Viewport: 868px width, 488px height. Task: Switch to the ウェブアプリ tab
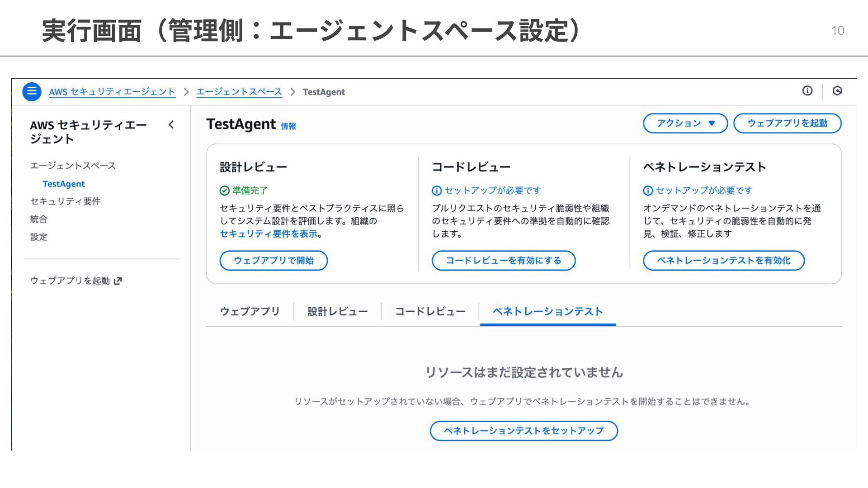tap(250, 311)
